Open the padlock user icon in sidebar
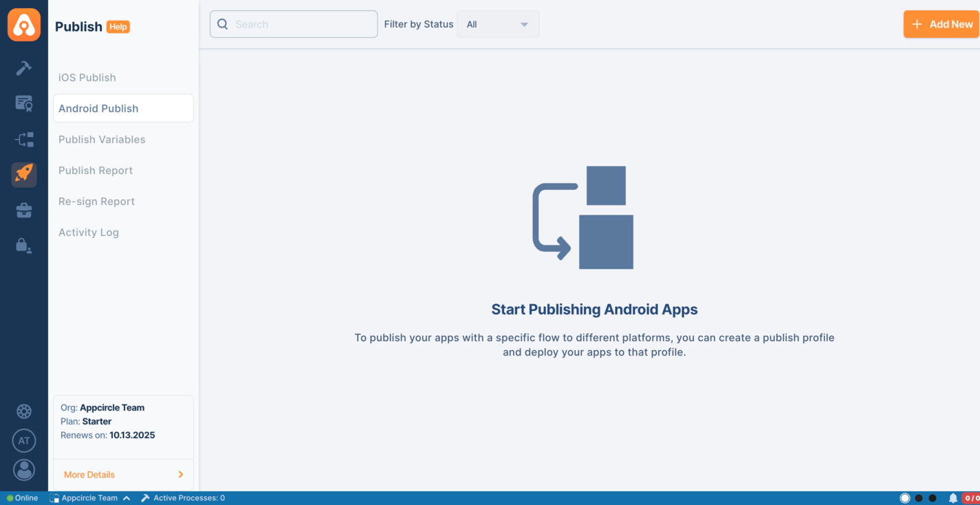980x505 pixels. coord(24,246)
